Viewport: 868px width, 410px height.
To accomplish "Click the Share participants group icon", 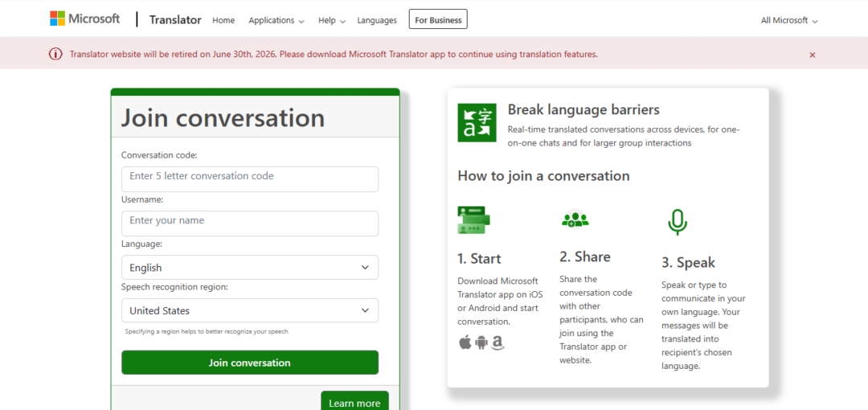I will click(575, 219).
